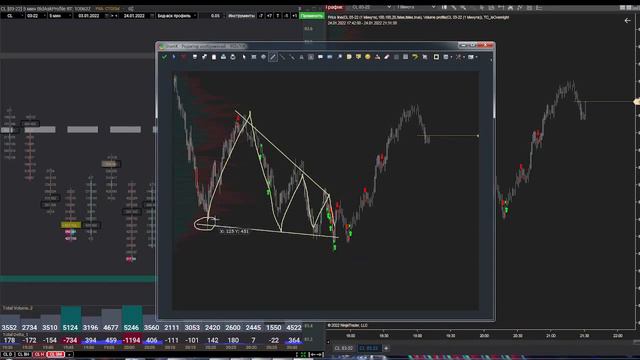Select the Blur tool in the editor toolbar
This screenshot has height=360, width=640.
(396, 57)
